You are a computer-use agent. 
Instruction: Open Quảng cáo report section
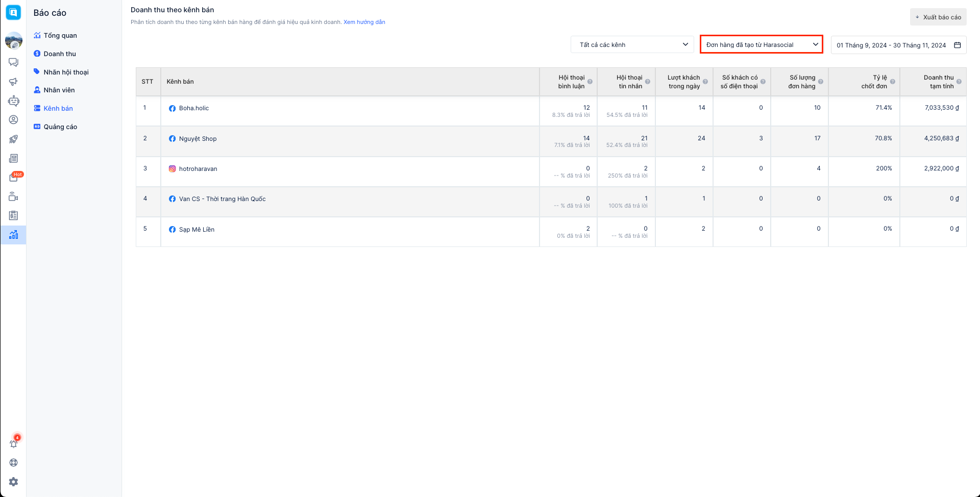tap(60, 127)
